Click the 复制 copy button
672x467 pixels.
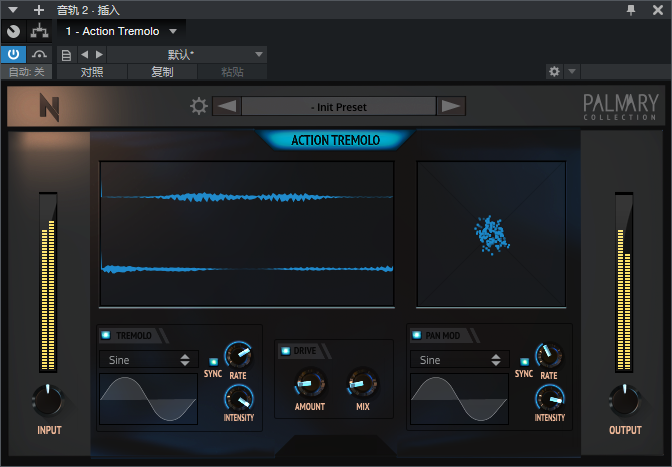click(162, 72)
